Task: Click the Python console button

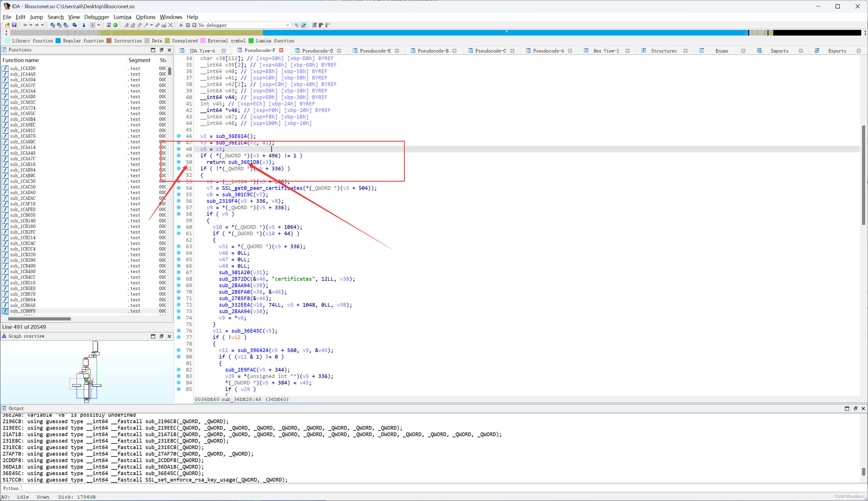Action: (x=11, y=488)
